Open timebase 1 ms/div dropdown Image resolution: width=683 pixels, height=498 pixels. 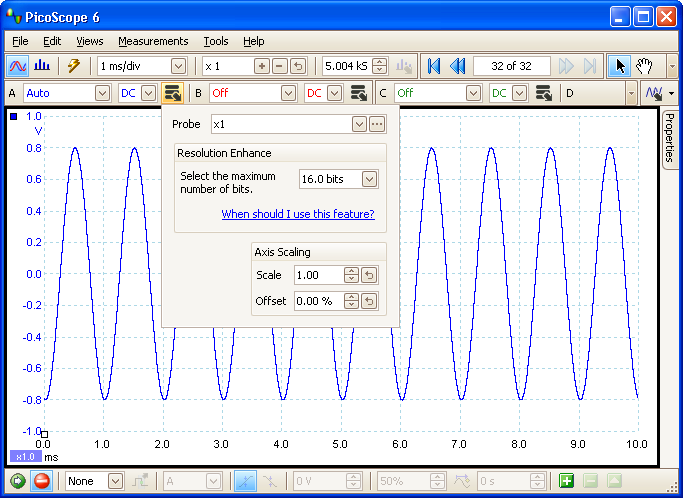click(178, 66)
